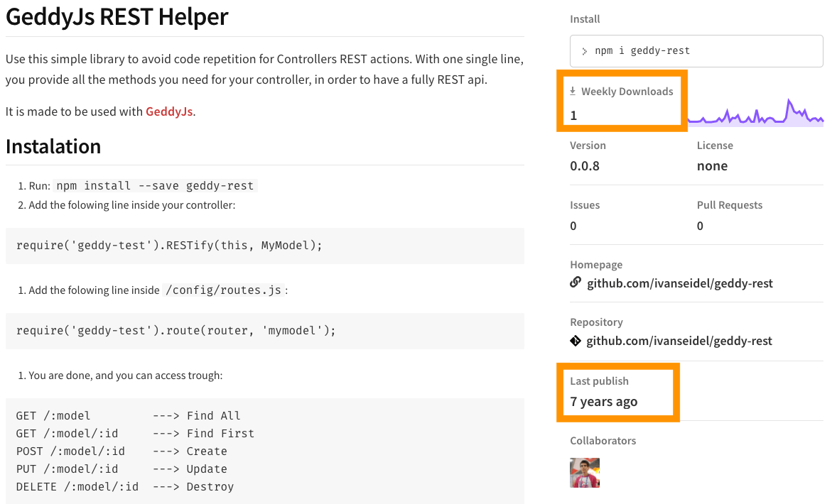Viewport: 837px width, 504px height.
Task: Click the Weekly Downloads label
Action: pyautogui.click(x=627, y=91)
